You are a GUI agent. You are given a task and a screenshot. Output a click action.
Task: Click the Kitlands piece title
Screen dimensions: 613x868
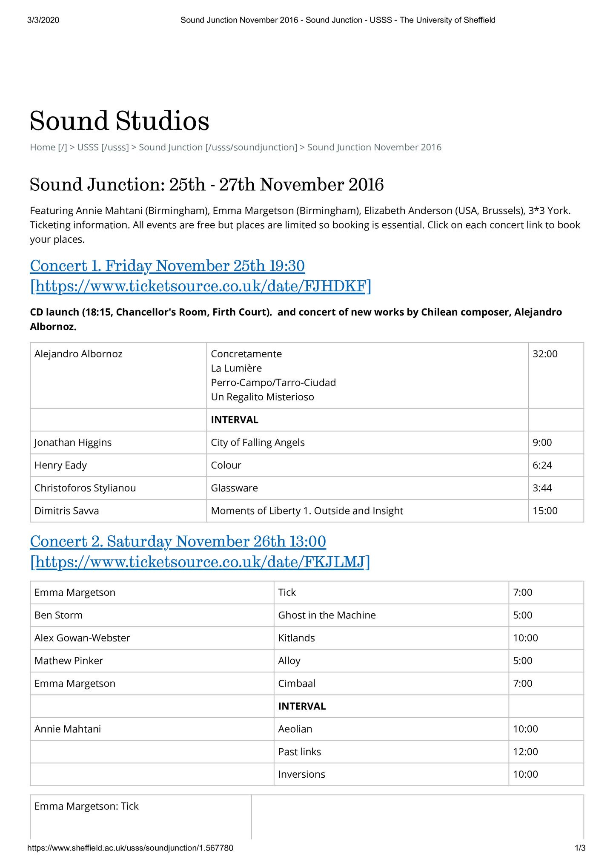tap(296, 638)
